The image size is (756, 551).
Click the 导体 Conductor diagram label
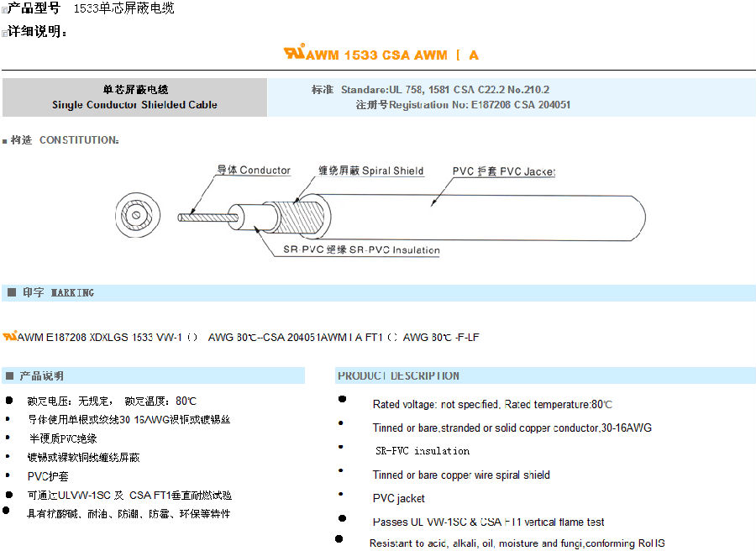point(254,171)
